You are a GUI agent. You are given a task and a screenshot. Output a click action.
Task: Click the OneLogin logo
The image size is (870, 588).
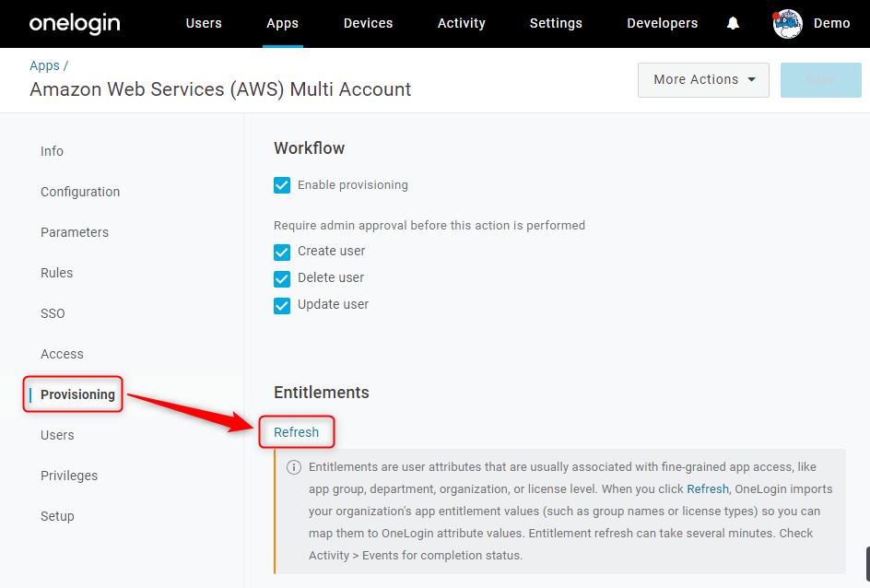click(75, 23)
